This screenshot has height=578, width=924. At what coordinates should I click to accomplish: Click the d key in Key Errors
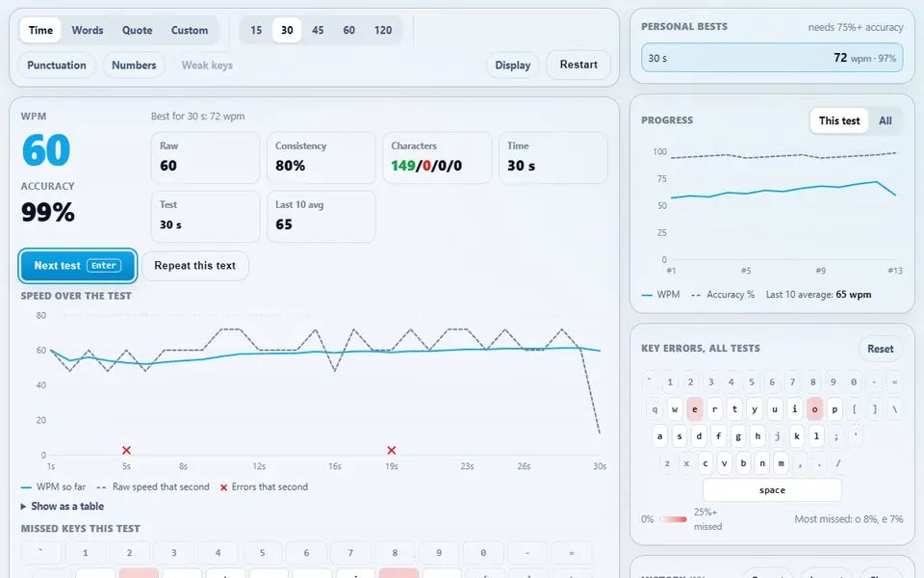click(x=699, y=435)
